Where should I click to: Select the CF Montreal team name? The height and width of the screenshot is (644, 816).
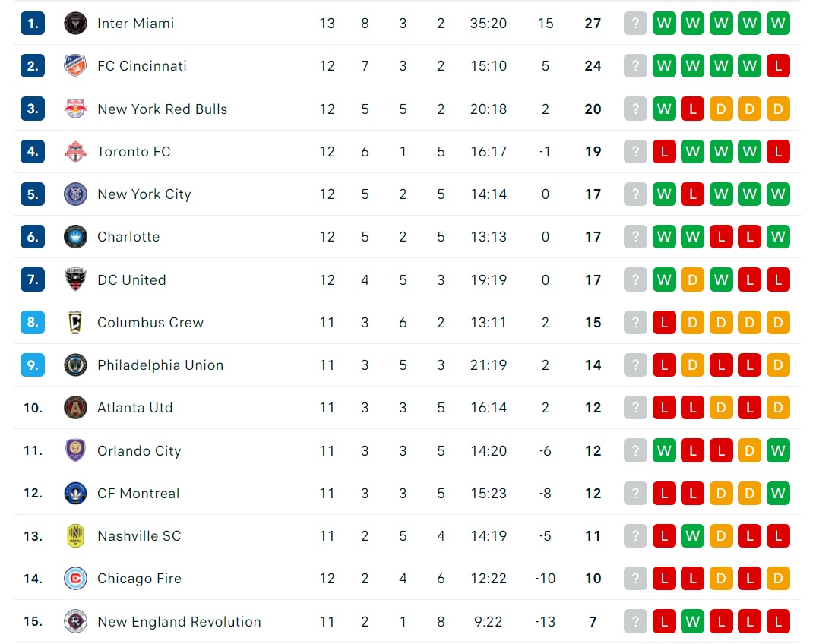point(138,493)
